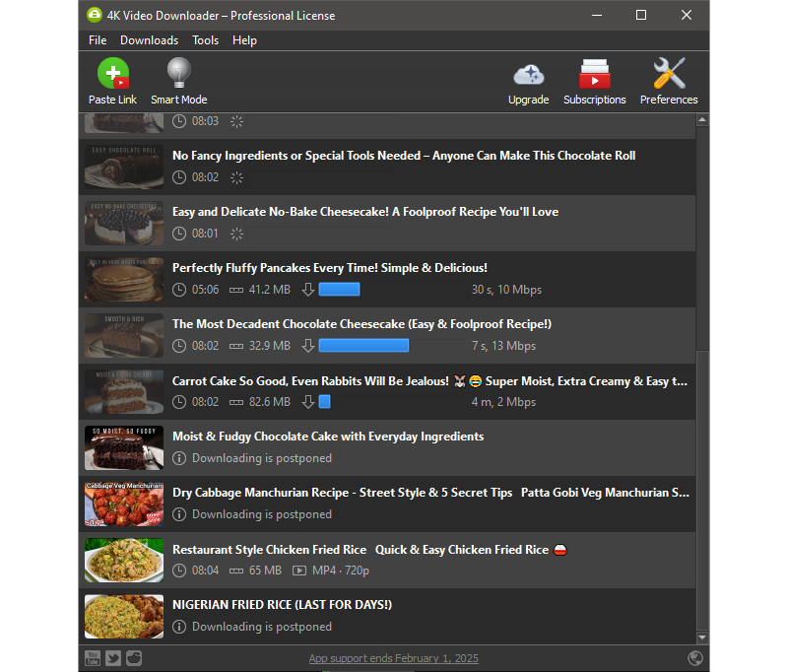788x672 pixels.
Task: Click the Paste Link button
Action: point(112,81)
